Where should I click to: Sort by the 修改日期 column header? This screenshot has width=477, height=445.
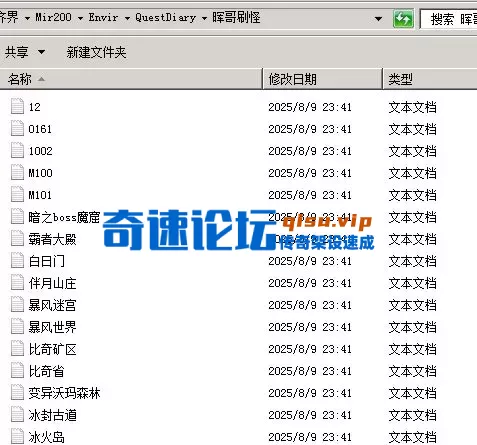[x=323, y=79]
